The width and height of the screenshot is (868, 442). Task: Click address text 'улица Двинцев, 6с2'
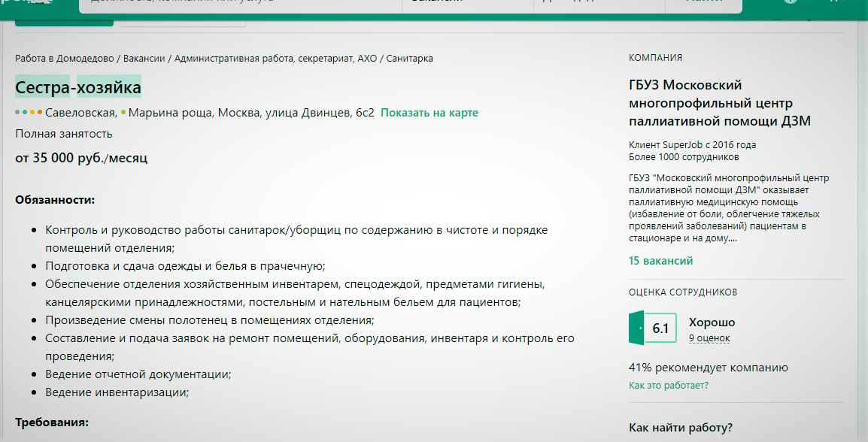(320, 113)
